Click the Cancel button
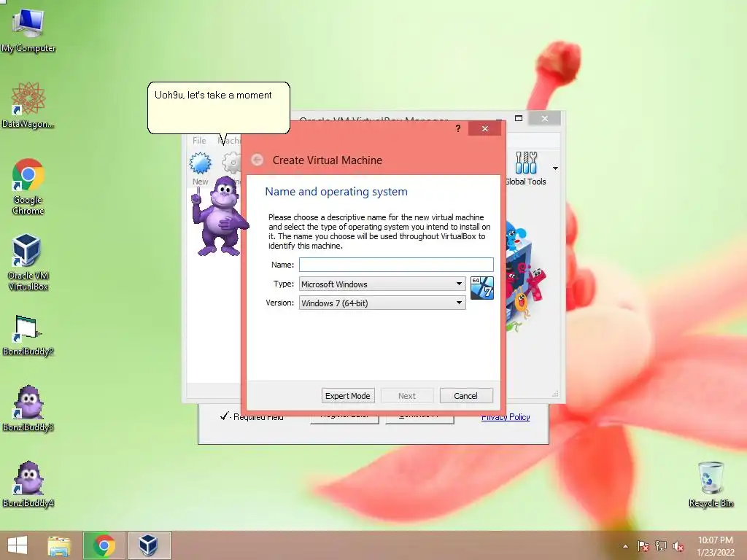Viewport: 747px width, 560px height. [x=466, y=396]
